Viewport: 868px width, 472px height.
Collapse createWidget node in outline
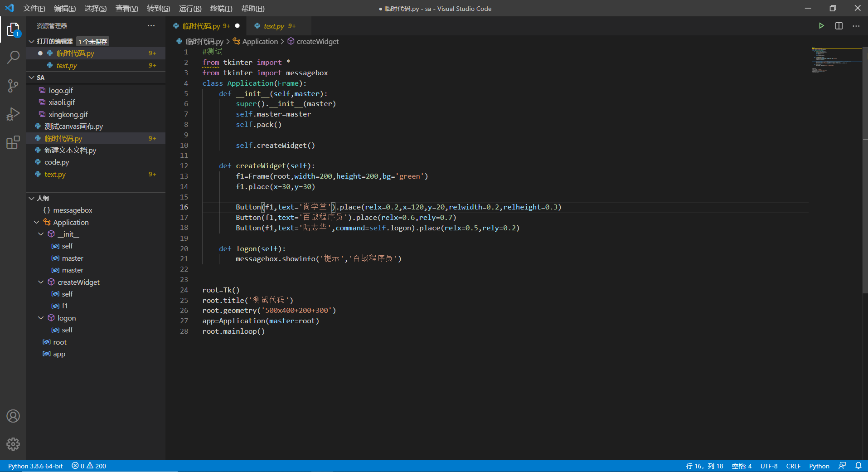coord(41,282)
